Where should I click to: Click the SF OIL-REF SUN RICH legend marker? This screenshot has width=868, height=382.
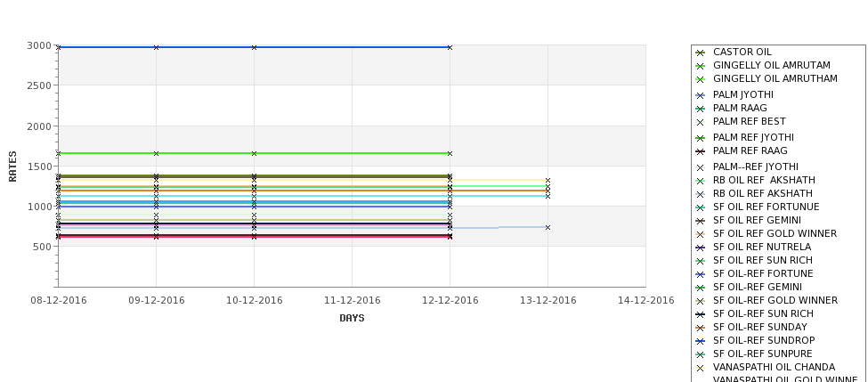click(x=700, y=314)
